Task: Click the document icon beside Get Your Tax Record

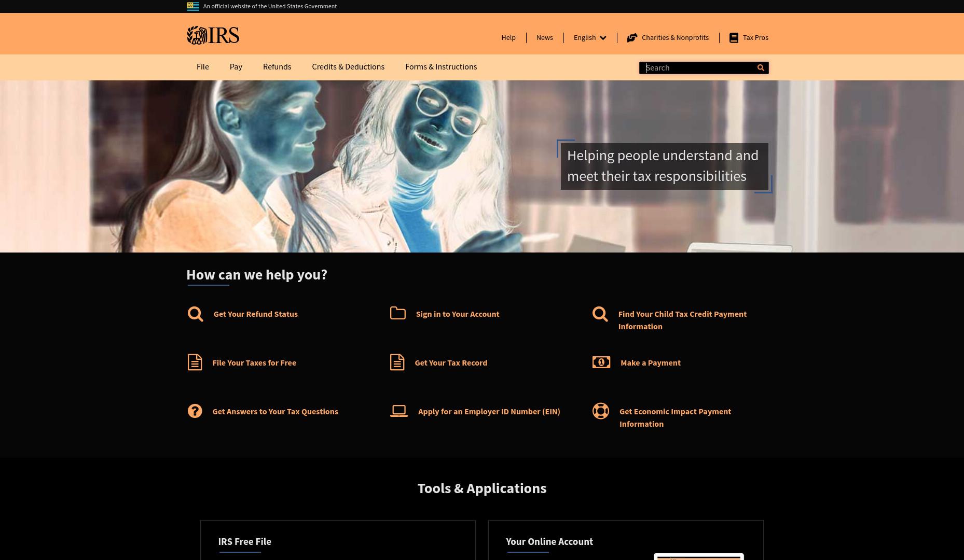Action: [x=397, y=362]
